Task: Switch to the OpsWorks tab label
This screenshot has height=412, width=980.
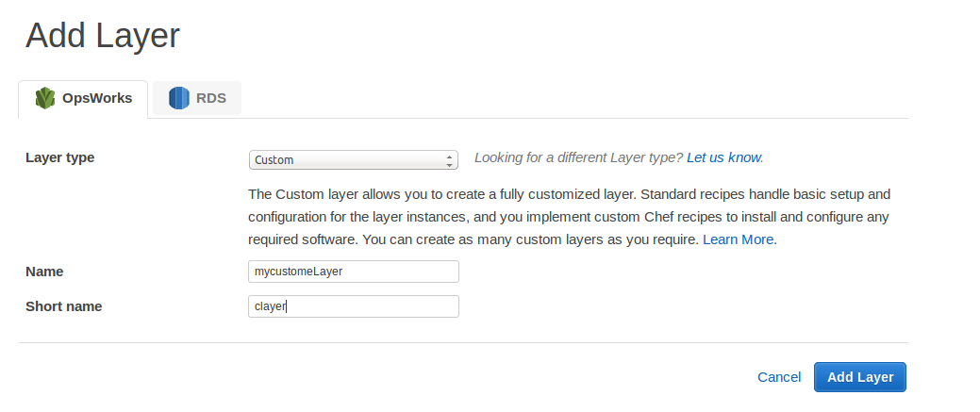Action: (97, 98)
